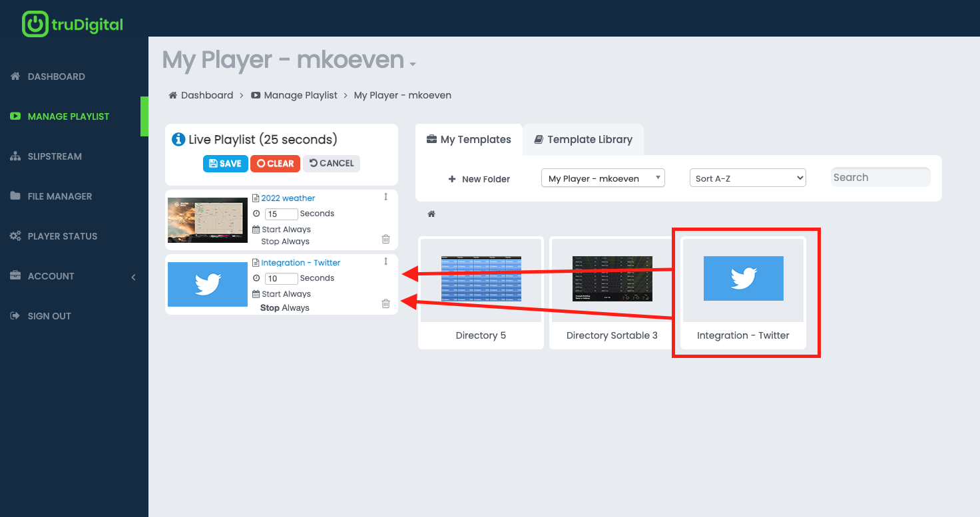Focus the template Search field
The image size is (980, 517).
tap(881, 178)
